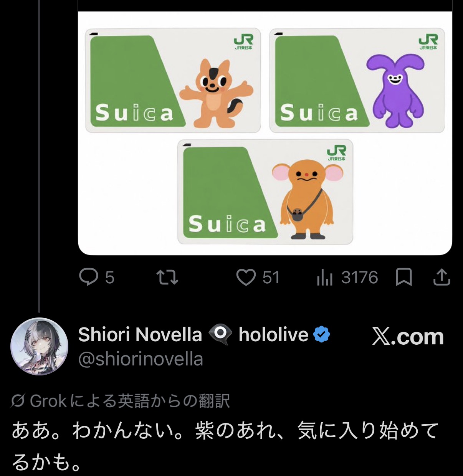Open the reply comment icon showing 5
Screen dimensions: 463x476
point(89,277)
